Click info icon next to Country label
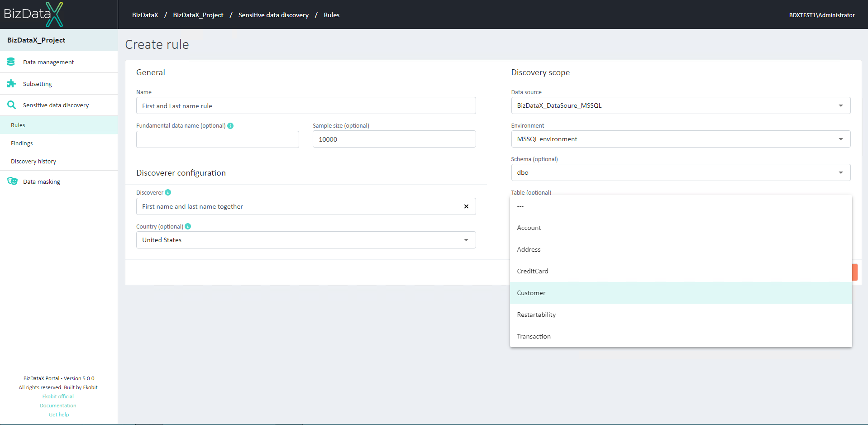The height and width of the screenshot is (425, 868). (188, 226)
